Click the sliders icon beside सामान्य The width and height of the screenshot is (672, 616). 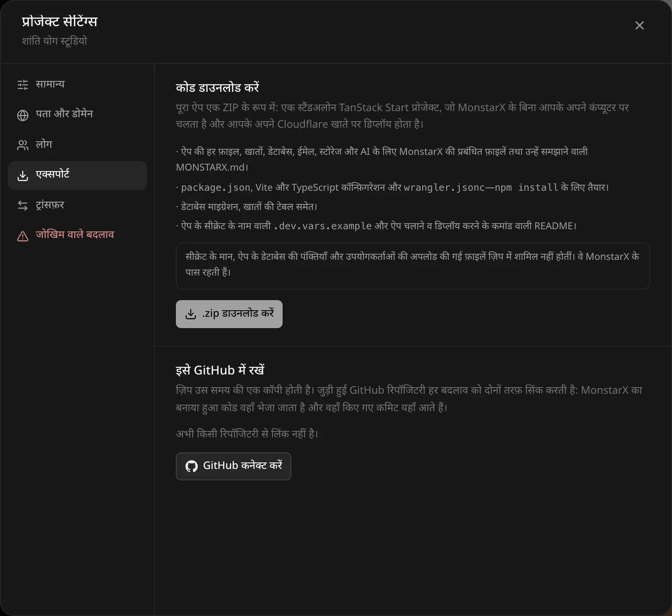coord(23,84)
